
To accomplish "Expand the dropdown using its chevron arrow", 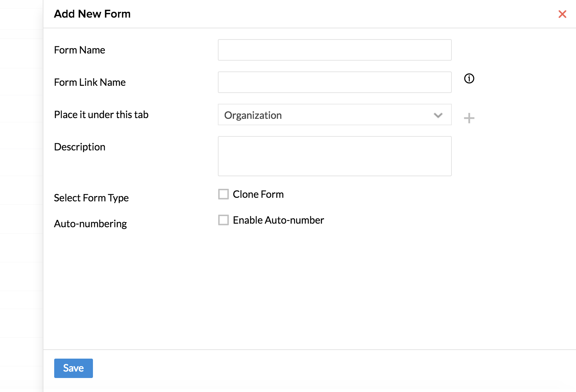I will click(x=438, y=115).
